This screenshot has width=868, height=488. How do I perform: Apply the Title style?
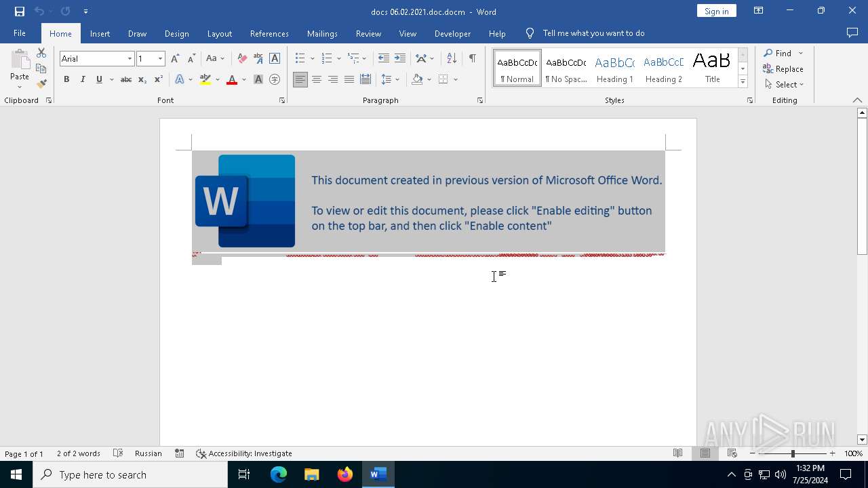pos(713,68)
